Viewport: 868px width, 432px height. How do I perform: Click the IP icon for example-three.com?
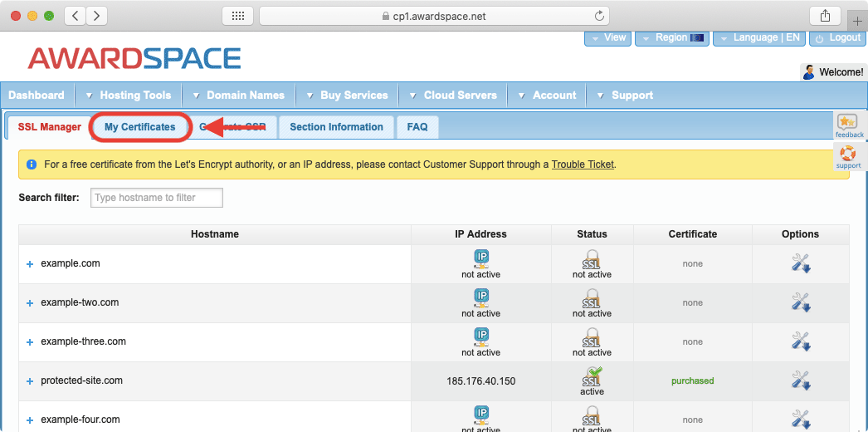point(481,336)
